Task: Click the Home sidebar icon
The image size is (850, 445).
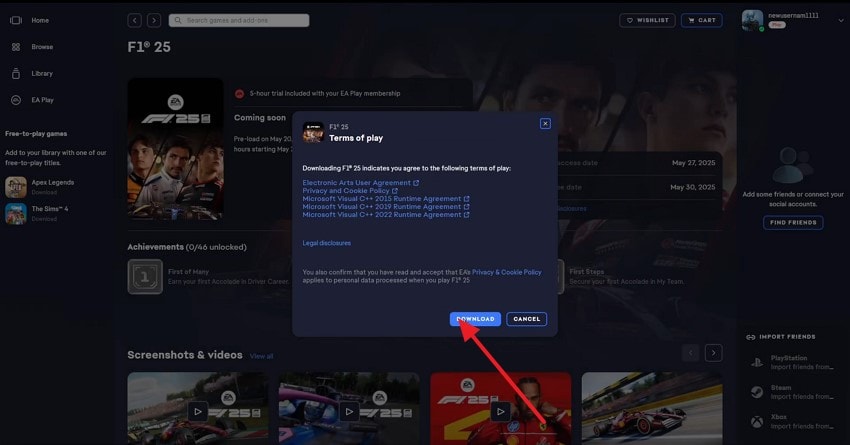Action: coord(16,21)
